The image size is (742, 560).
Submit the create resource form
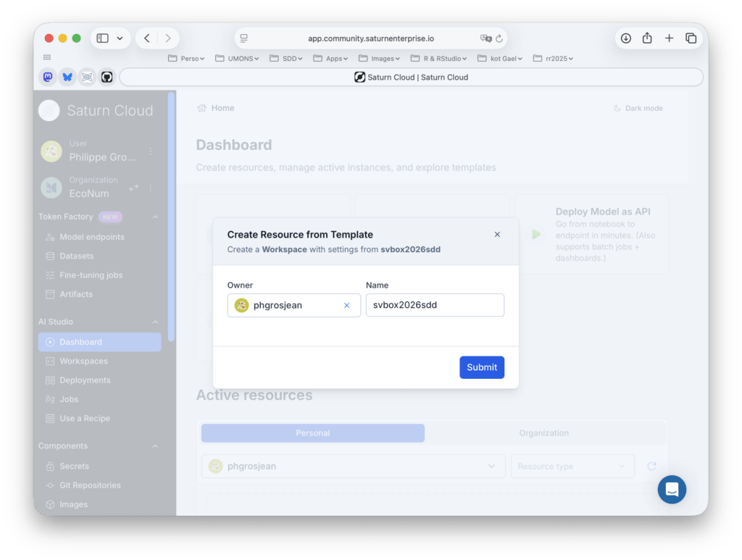[x=482, y=367]
